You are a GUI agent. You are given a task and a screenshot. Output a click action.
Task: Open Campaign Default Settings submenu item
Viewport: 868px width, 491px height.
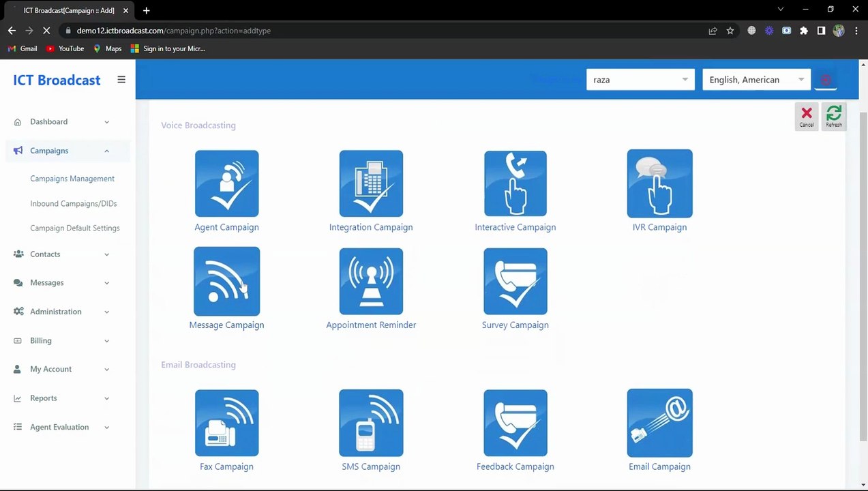pos(75,228)
